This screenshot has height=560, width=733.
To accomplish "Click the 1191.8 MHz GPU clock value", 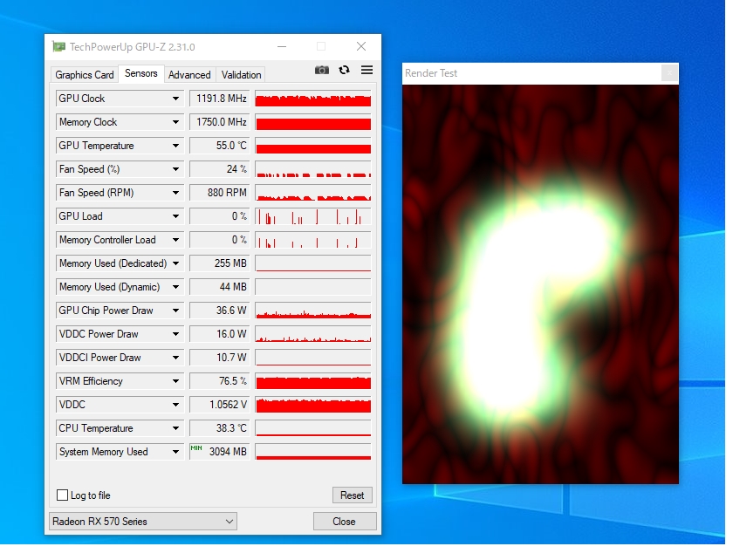I will tap(220, 99).
